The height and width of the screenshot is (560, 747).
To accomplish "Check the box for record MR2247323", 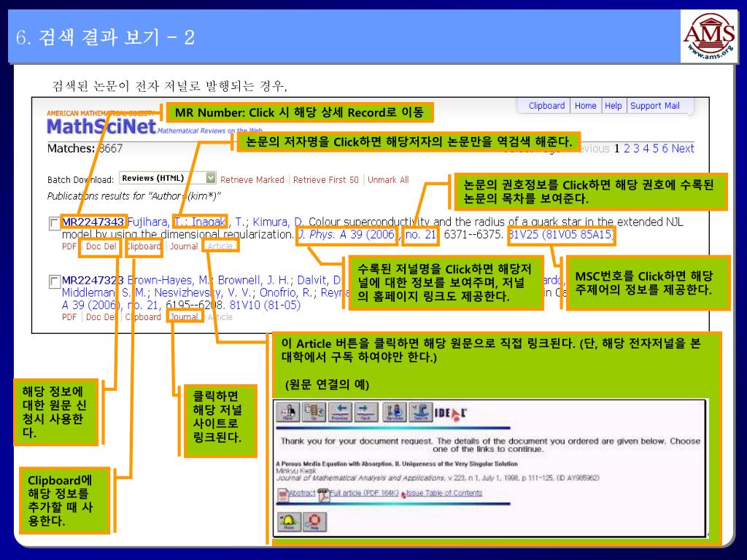I will [55, 281].
